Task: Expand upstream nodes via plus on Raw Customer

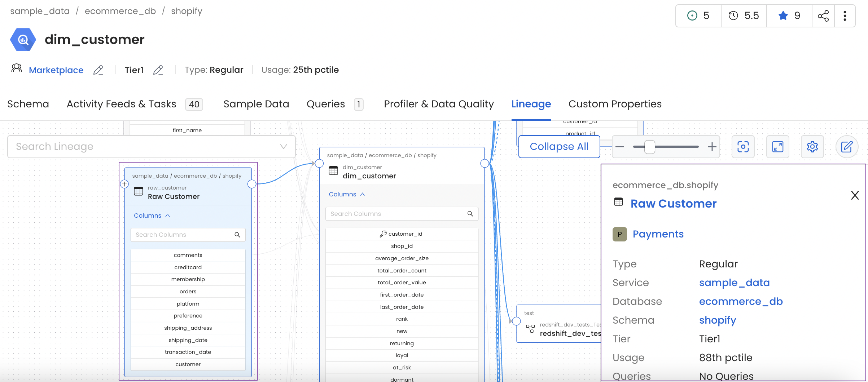Action: (124, 184)
